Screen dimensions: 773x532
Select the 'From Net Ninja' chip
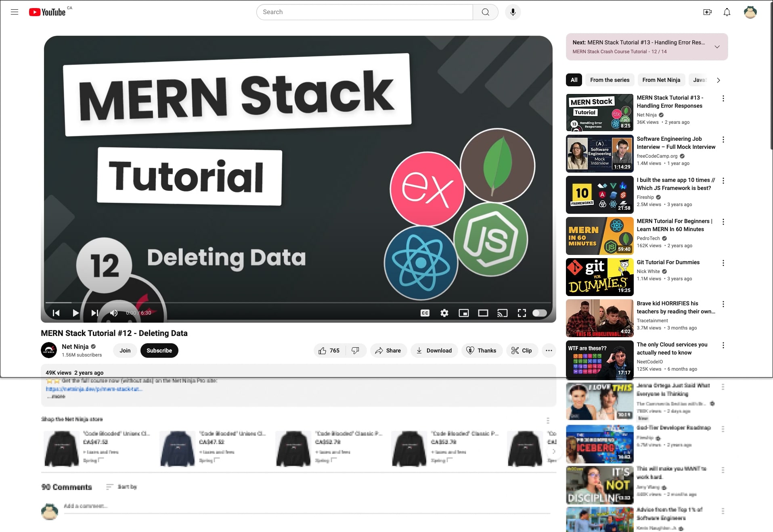point(661,80)
